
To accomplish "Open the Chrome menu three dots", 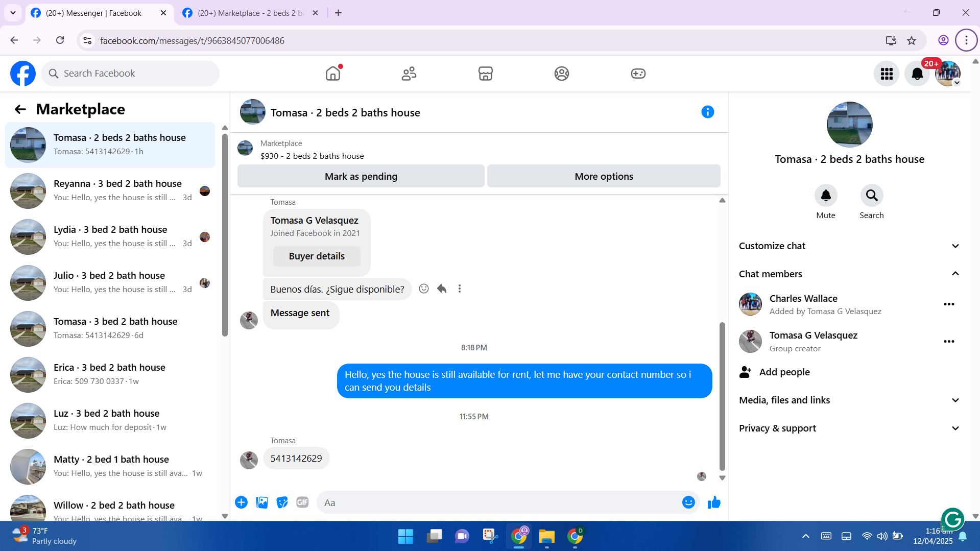I will (966, 40).
